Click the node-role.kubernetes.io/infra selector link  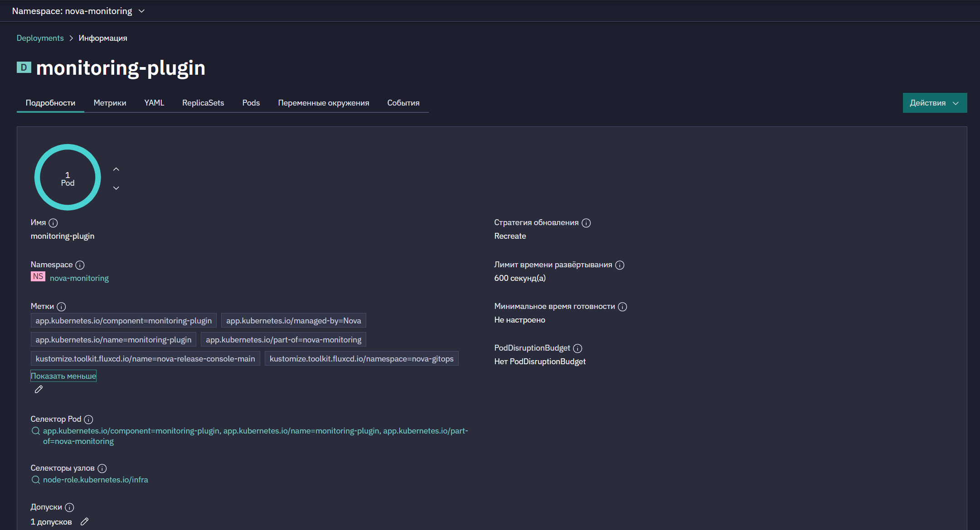tap(96, 480)
